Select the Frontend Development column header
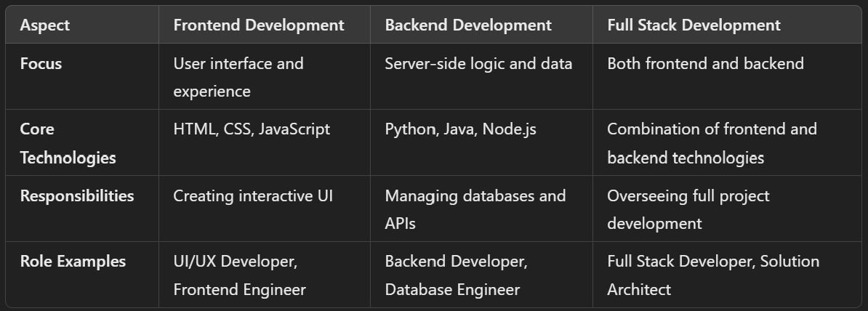868x311 pixels. point(258,25)
